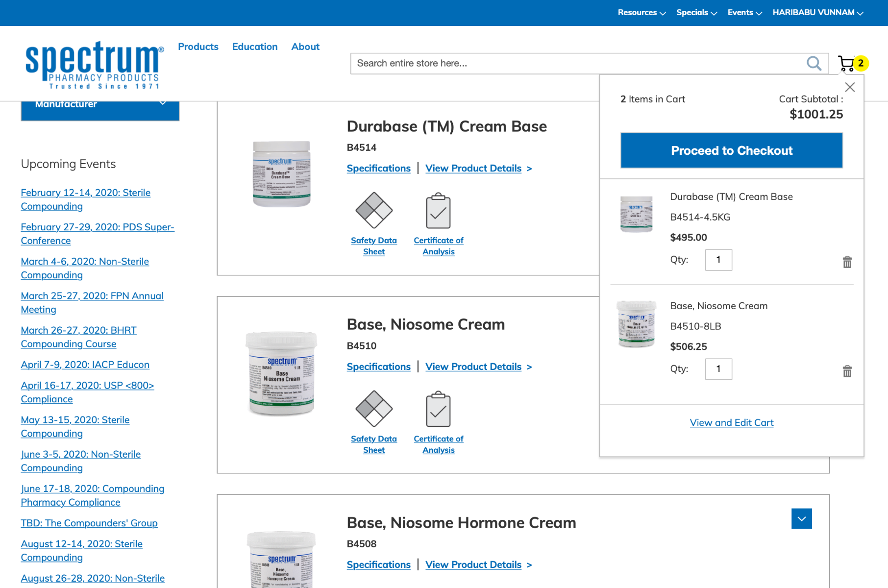Click Niosome Cream thumbnail in the cart
This screenshot has height=588, width=888.
pos(636,324)
